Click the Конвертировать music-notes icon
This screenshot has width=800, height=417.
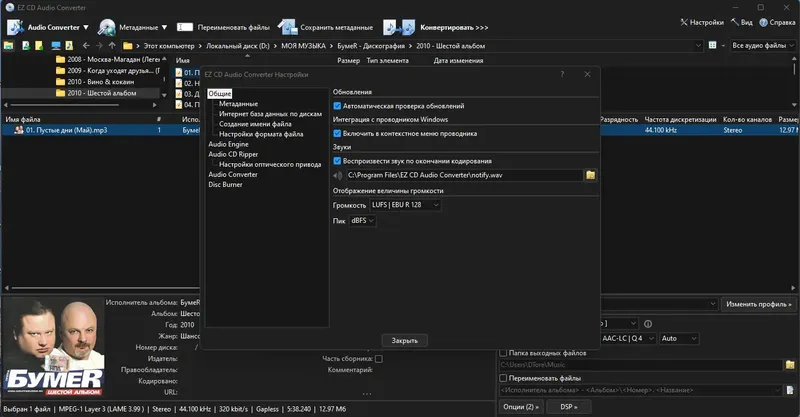pyautogui.click(x=399, y=27)
